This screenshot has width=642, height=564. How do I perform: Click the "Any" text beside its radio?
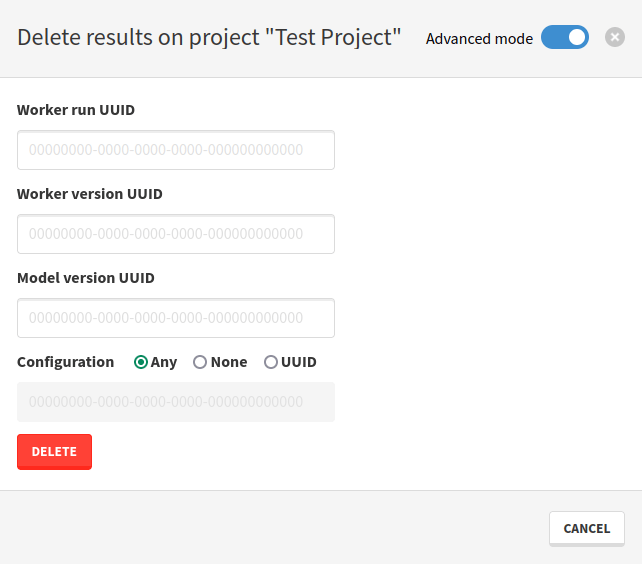coord(164,362)
